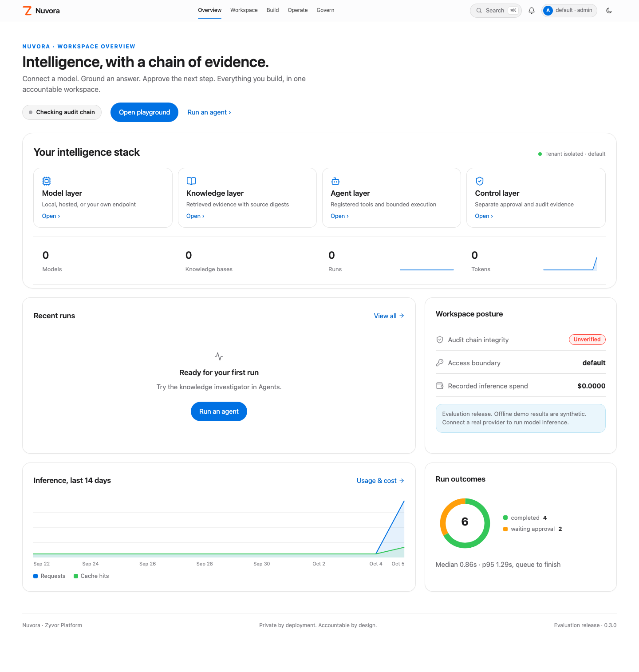Open the Agent layer link
Viewport: 639px width, 672px height.
click(339, 216)
